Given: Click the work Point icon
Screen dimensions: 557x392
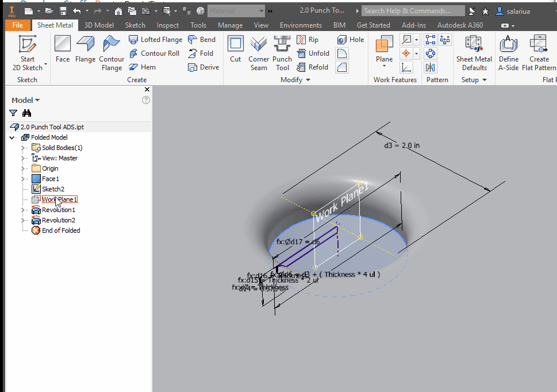Looking at the screenshot, I should click(406, 53).
